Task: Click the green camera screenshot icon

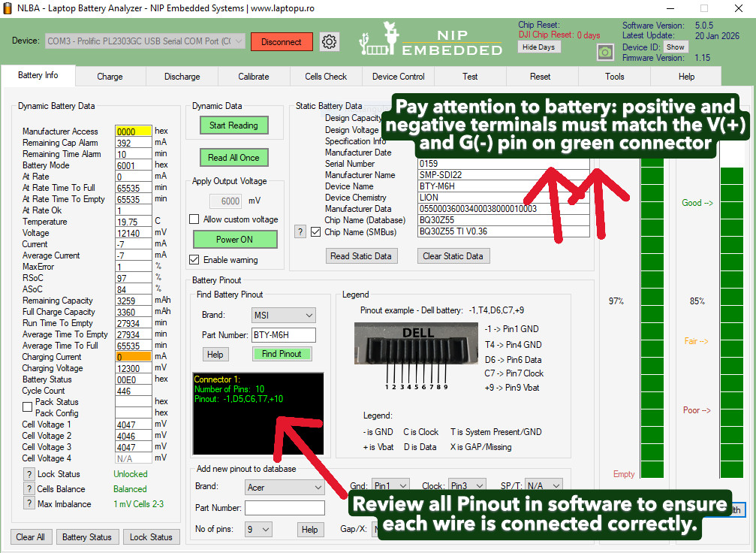Action: [605, 52]
